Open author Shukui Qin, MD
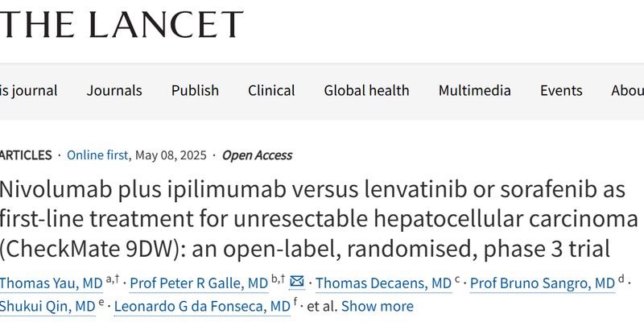 tap(47, 307)
